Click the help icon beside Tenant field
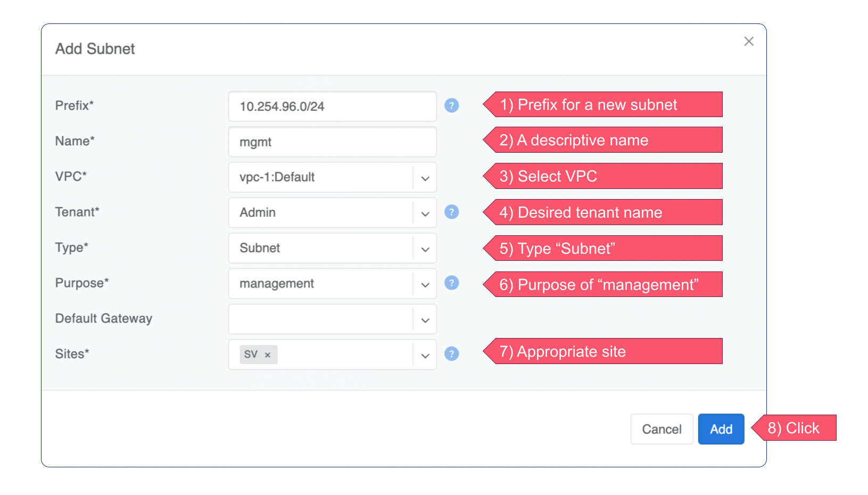868x495 pixels. [x=451, y=212]
